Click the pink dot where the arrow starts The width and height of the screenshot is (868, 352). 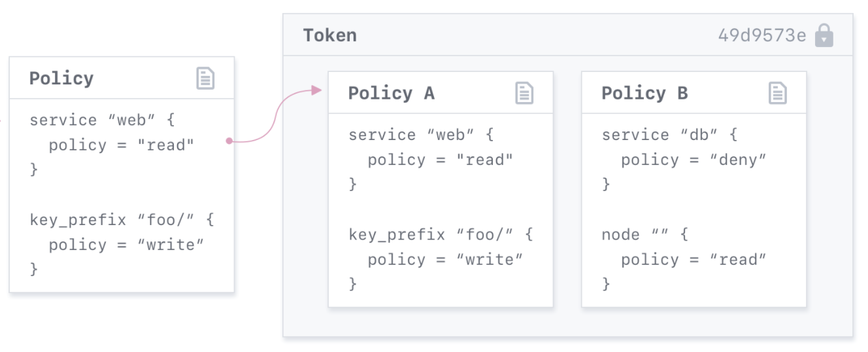point(228,141)
